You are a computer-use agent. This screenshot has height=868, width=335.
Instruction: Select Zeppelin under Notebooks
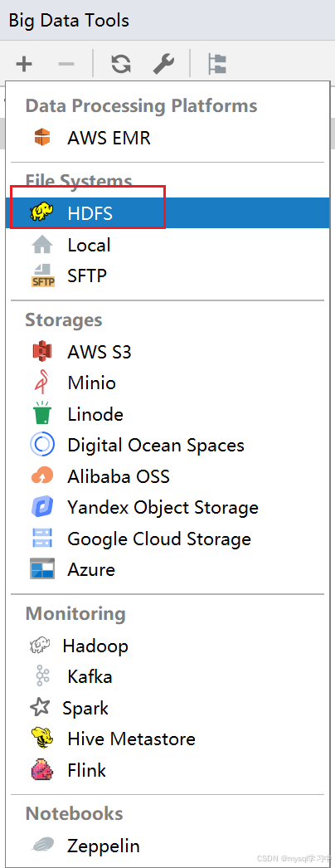[x=167, y=846]
